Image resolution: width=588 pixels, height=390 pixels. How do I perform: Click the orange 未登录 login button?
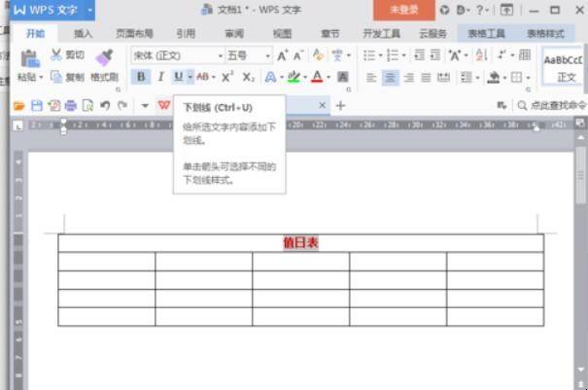404,10
